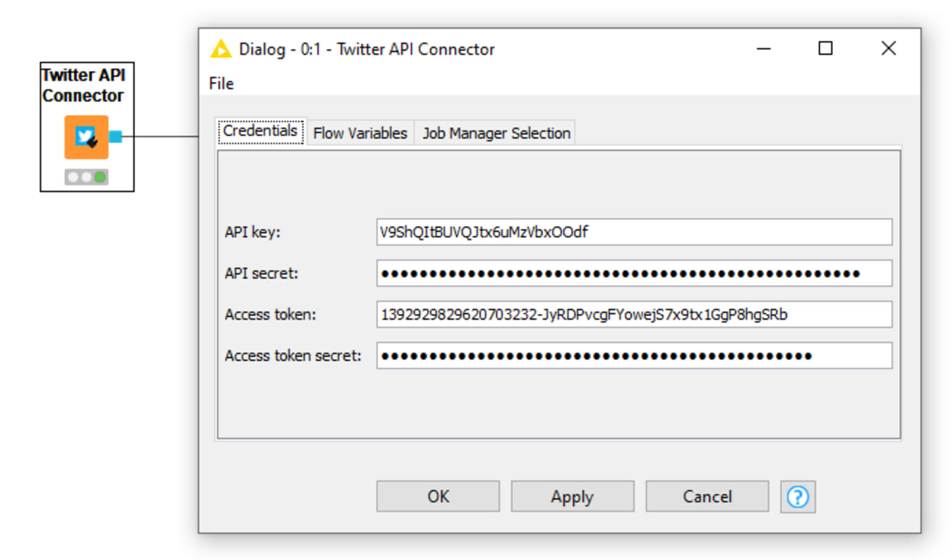Click the node's traffic light status indicator

(x=86, y=177)
